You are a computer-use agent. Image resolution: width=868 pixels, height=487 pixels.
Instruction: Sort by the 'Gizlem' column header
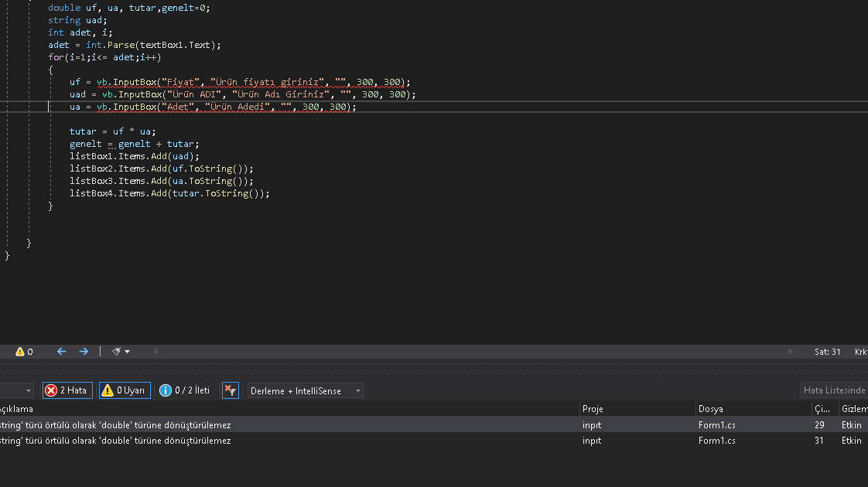tap(853, 409)
